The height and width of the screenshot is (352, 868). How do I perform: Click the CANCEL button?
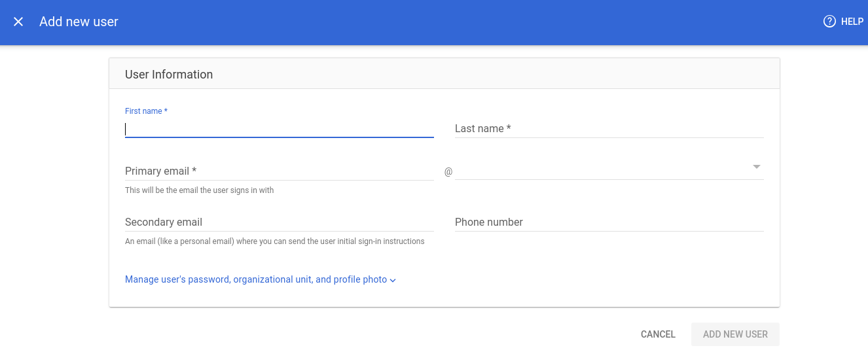click(x=658, y=334)
